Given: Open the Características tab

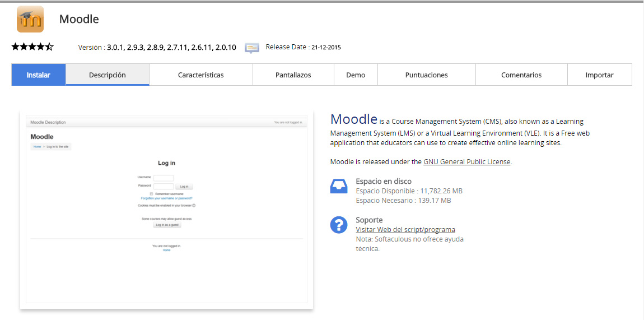Looking at the screenshot, I should coord(200,75).
